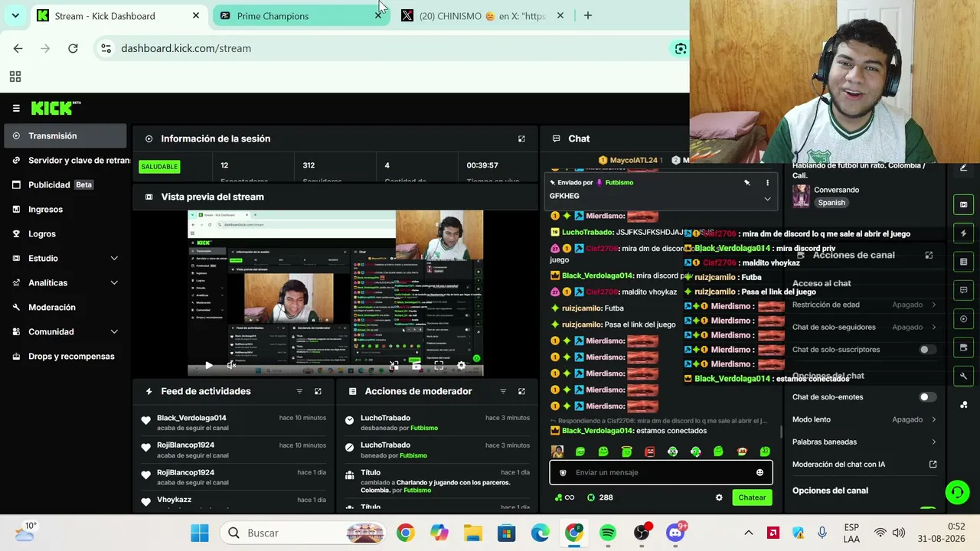Collapse the pinned GFKHEG message

pyautogui.click(x=767, y=198)
